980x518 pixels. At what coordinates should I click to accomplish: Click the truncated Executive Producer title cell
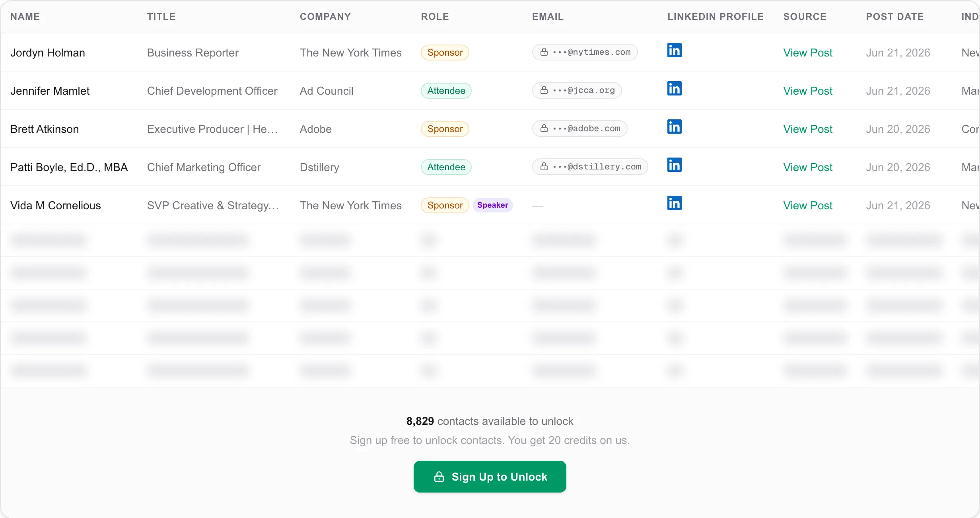click(212, 129)
